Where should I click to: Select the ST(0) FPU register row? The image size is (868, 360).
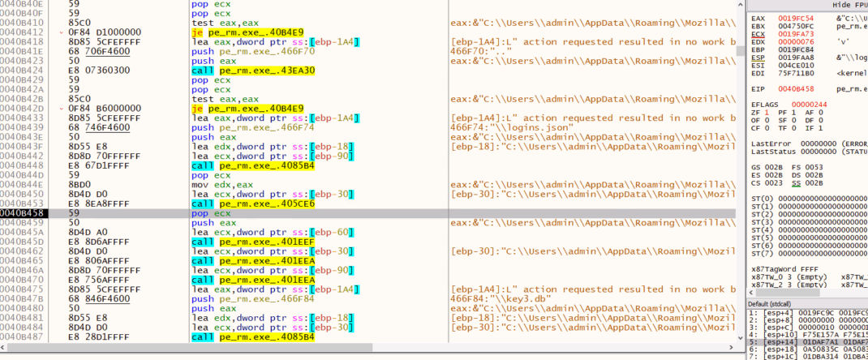810,198
